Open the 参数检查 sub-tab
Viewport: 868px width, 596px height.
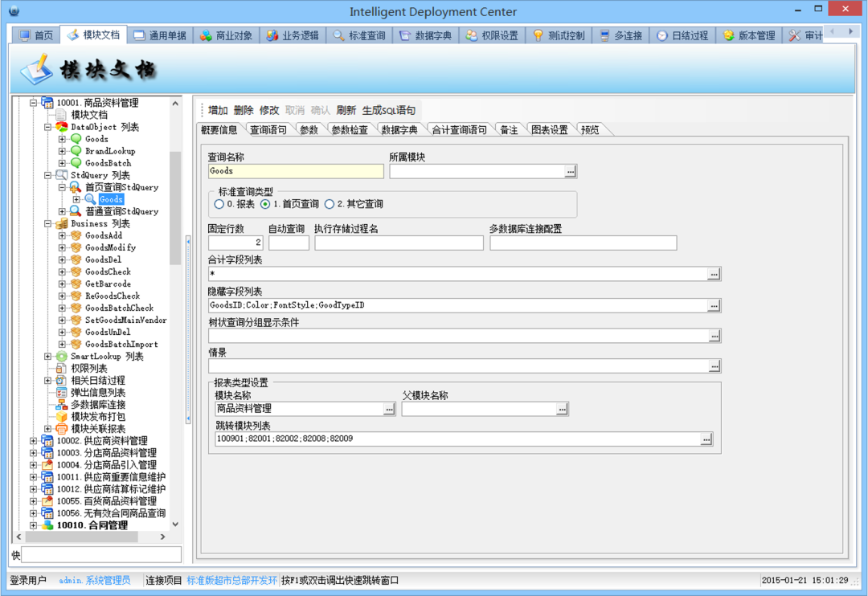[x=350, y=130]
